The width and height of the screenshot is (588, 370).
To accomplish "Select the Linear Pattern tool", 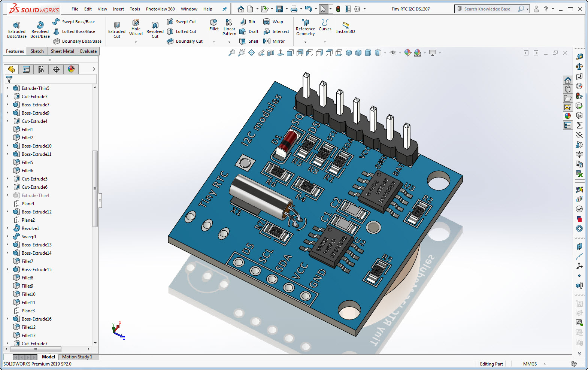I will pos(229,27).
